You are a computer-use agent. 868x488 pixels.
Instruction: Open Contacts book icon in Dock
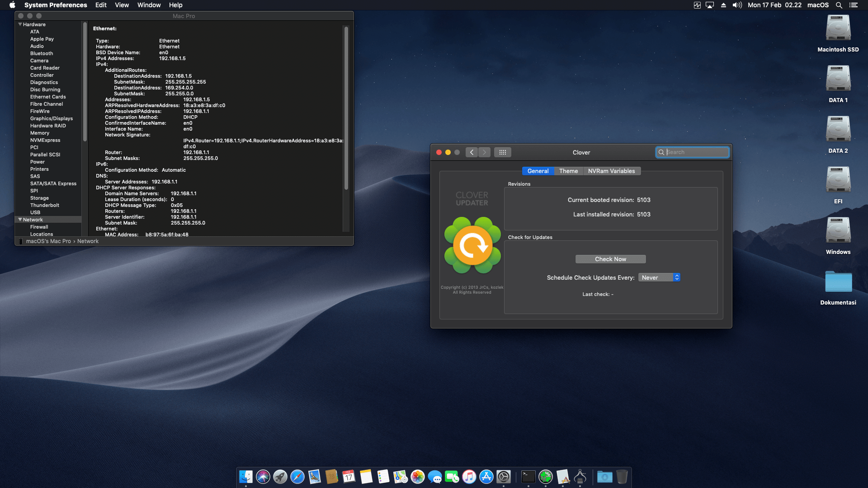pos(331,477)
